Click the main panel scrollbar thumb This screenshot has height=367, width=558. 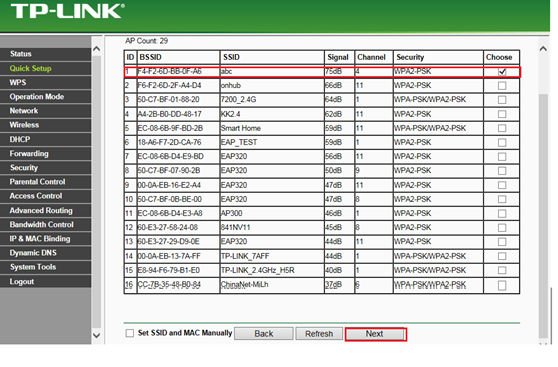tap(543, 215)
